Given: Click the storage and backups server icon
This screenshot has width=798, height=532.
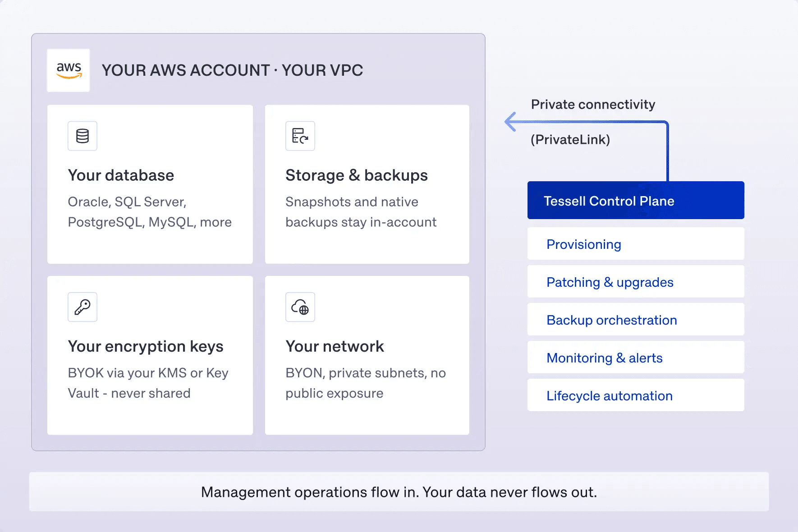Looking at the screenshot, I should [x=300, y=136].
